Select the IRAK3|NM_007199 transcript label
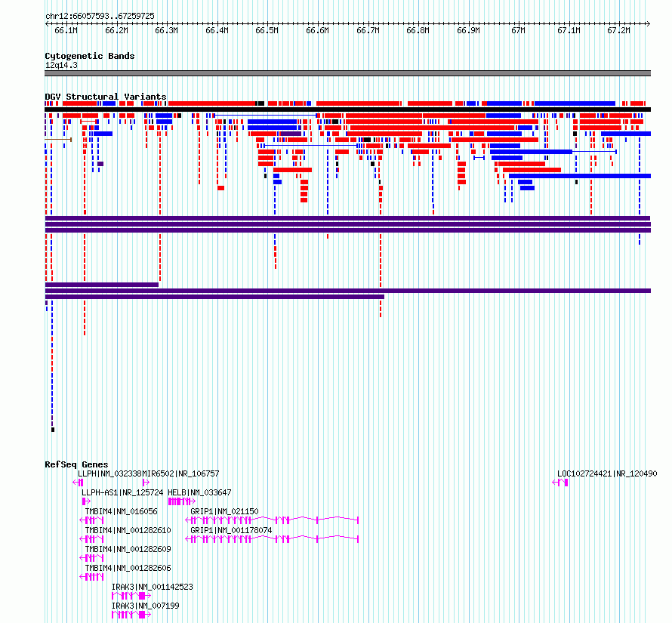672x623 pixels. coord(145,606)
